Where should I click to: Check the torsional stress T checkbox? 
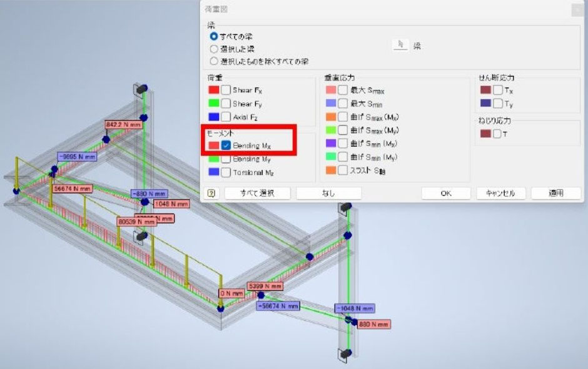[497, 133]
